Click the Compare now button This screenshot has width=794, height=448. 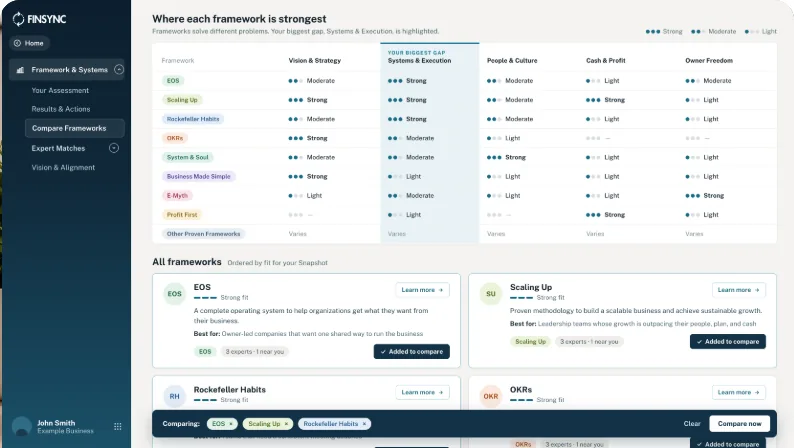point(739,424)
